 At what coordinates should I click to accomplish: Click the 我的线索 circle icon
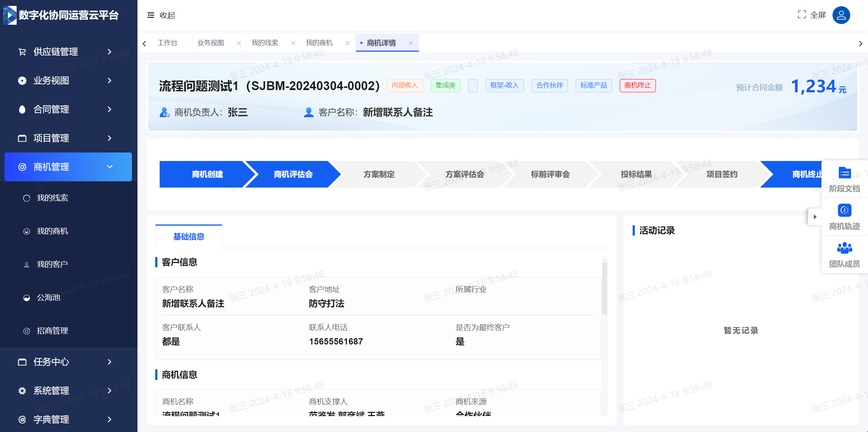tap(27, 198)
